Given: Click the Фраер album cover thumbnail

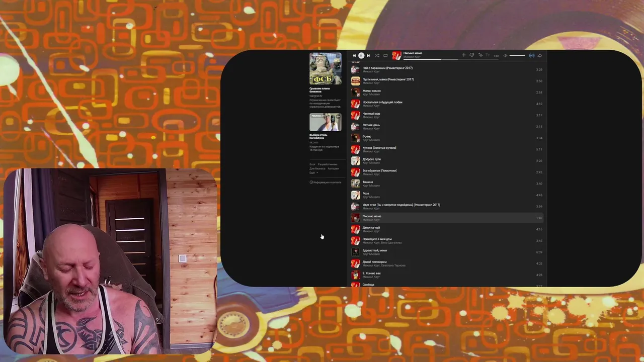Looking at the screenshot, I should click(356, 138).
